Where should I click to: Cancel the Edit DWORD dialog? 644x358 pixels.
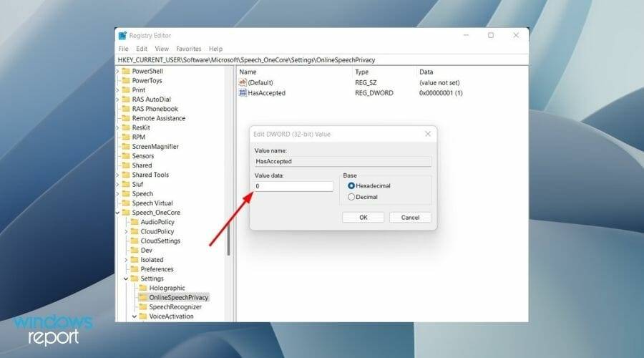(410, 218)
